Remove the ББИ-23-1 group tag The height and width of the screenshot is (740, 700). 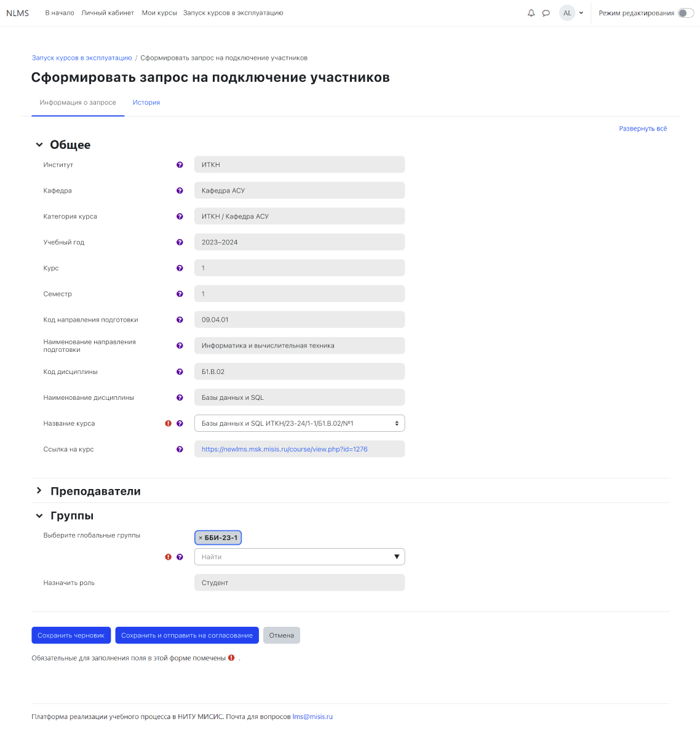tap(201, 538)
